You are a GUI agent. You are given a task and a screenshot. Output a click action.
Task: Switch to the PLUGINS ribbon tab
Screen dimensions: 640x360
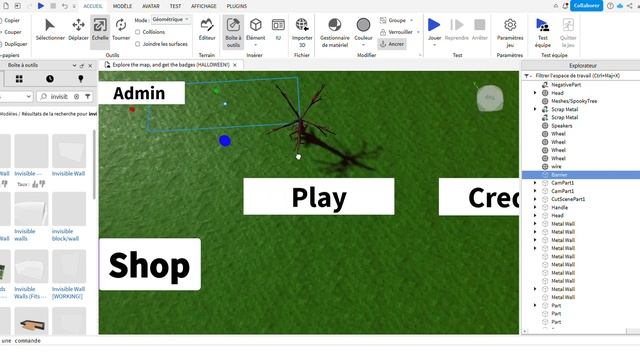tap(237, 6)
